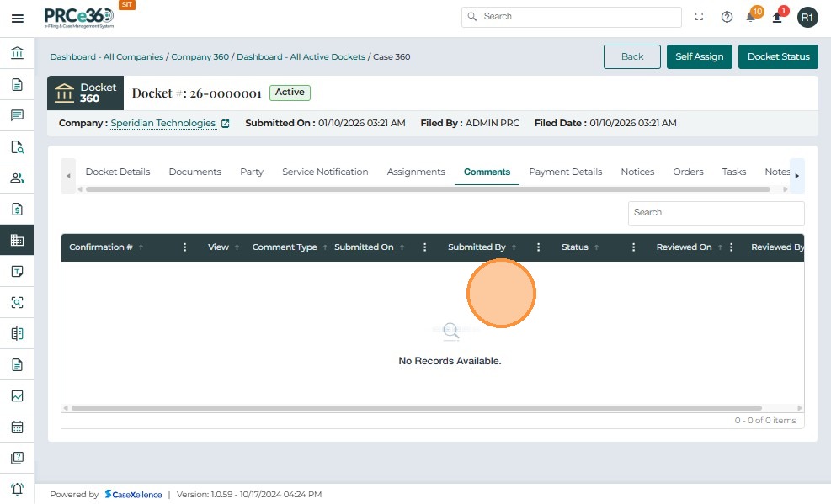Open Speridian Technologies company link

[163, 124]
